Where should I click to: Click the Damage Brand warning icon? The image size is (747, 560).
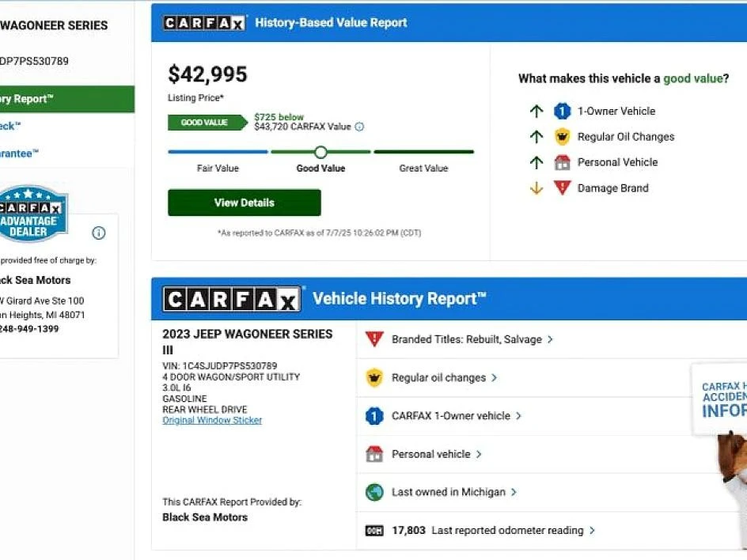(x=562, y=187)
